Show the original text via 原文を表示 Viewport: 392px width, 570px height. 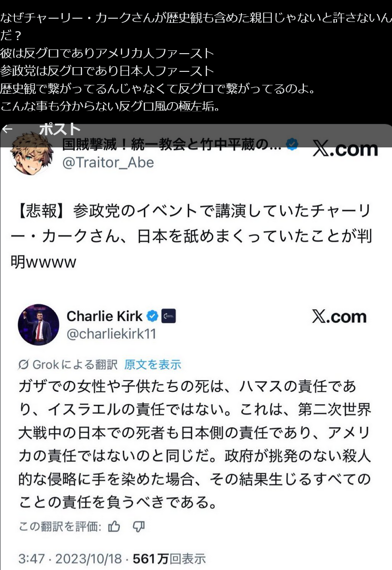(x=153, y=364)
